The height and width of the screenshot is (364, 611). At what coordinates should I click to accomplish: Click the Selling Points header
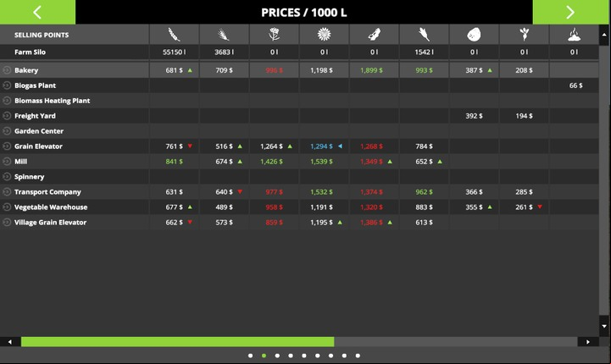[x=42, y=35]
